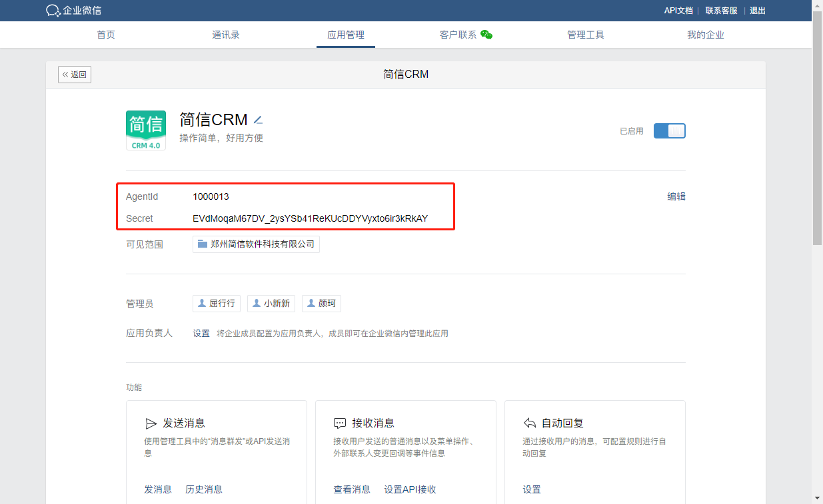Toggle the 已启用 app switch off
Viewport: 823px width, 504px height.
pos(670,131)
